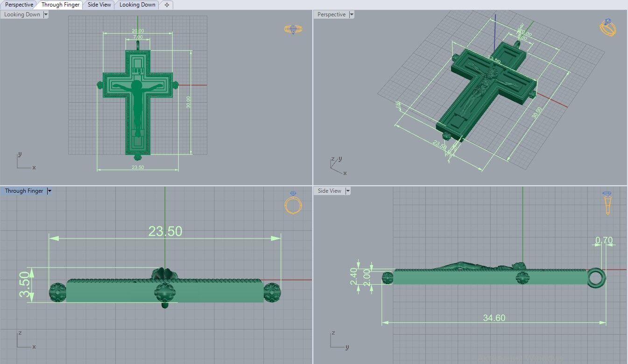Click the bail ring in Side View

pyautogui.click(x=595, y=278)
